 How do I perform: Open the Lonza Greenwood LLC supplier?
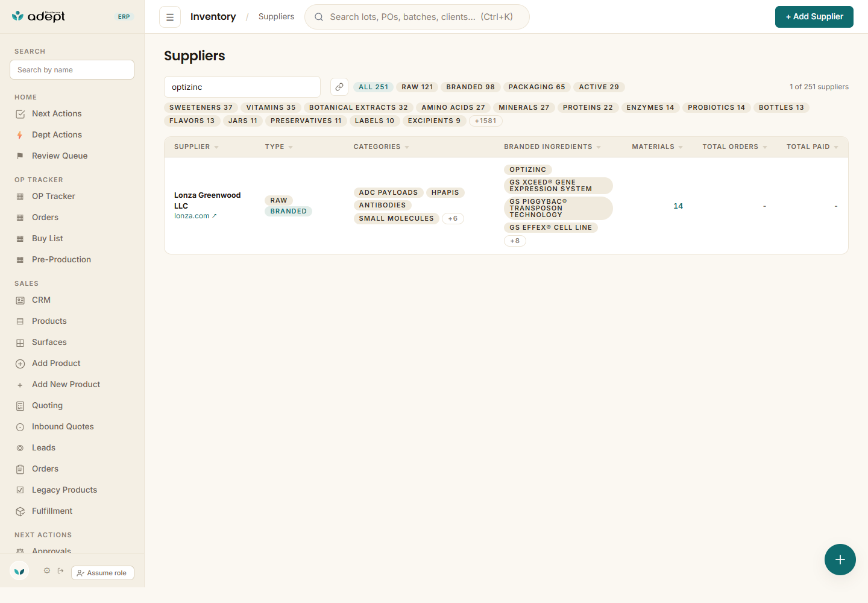[207, 201]
